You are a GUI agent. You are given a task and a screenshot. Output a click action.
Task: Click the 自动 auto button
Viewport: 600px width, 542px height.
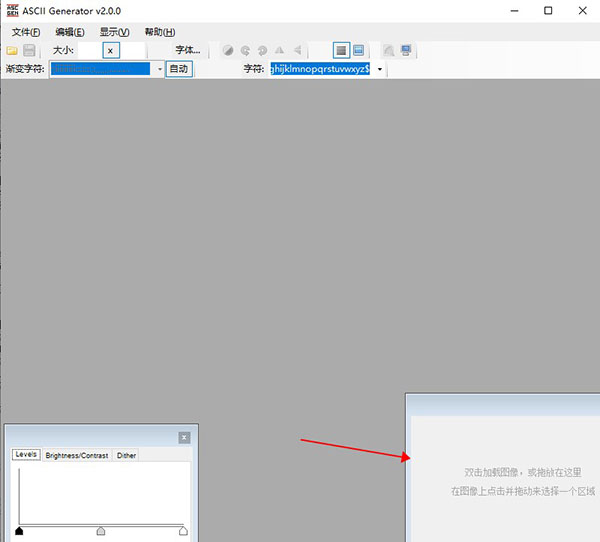point(178,69)
